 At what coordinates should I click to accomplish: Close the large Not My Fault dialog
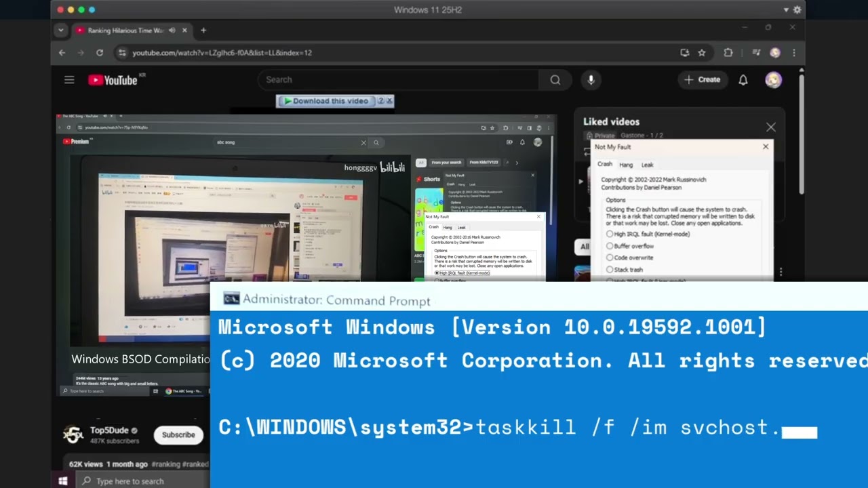766,146
